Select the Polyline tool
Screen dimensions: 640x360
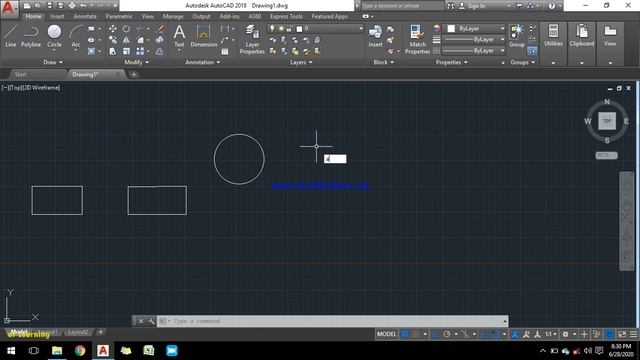pos(31,36)
